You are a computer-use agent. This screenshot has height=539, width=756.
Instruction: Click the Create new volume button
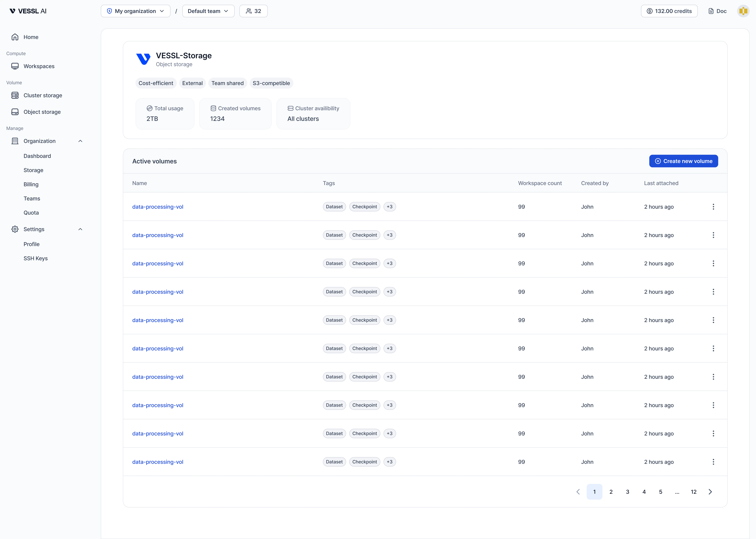point(683,161)
